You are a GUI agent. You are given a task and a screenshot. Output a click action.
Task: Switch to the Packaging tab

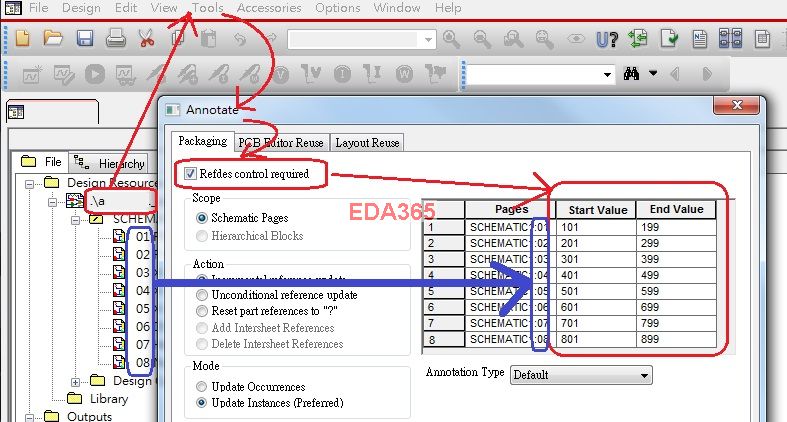tap(203, 141)
